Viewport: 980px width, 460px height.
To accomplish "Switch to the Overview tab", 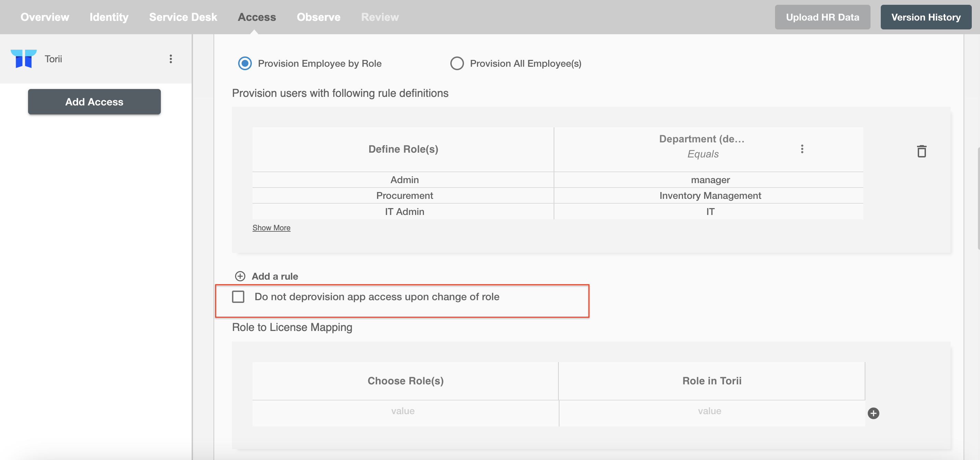I will click(x=45, y=17).
